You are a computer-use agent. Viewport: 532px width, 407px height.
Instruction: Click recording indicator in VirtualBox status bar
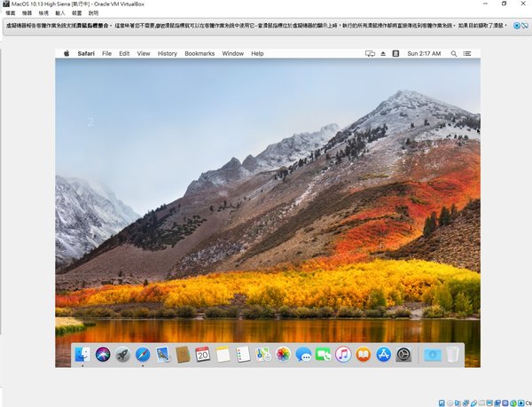[497, 403]
